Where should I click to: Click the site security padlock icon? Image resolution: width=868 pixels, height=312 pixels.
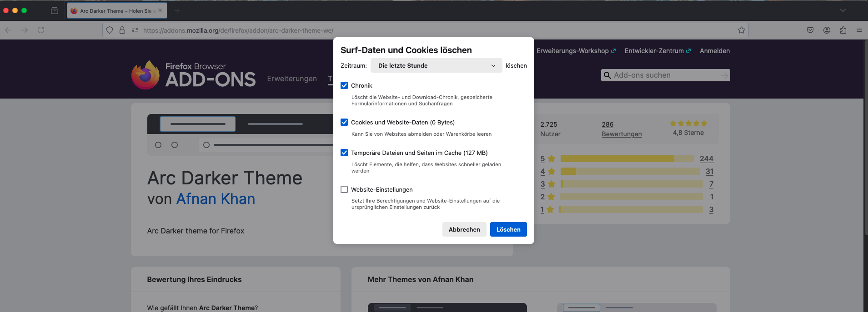[x=122, y=30]
